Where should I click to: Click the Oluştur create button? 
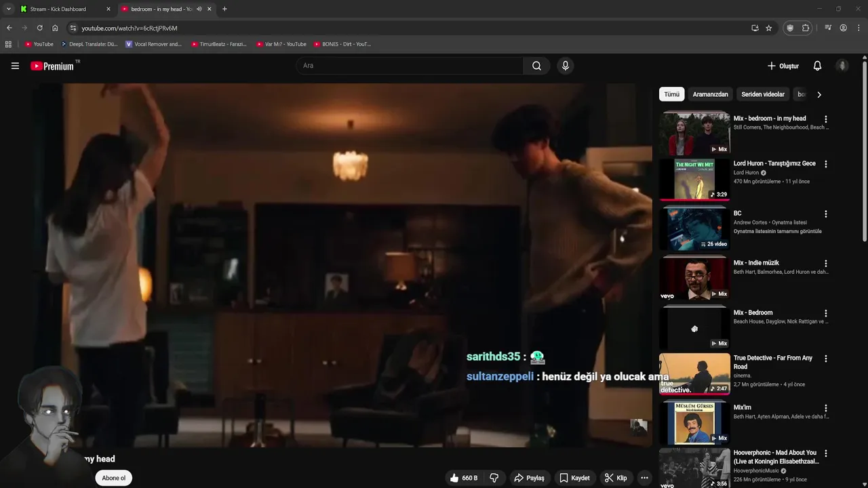(x=783, y=66)
